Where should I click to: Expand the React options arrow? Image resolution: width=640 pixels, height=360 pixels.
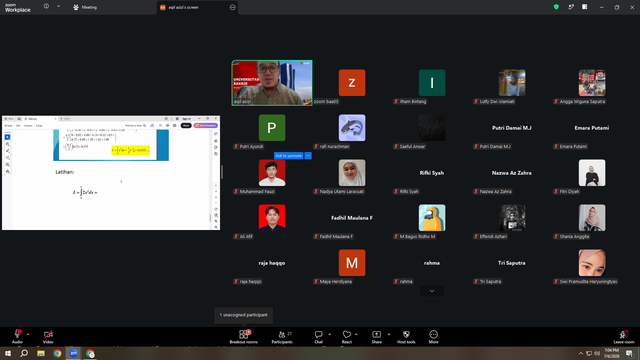(356, 334)
